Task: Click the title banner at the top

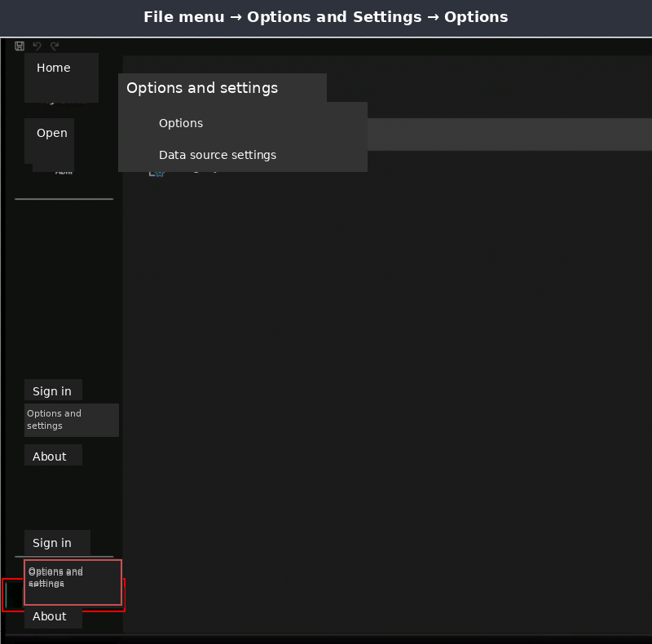Action: (x=326, y=17)
